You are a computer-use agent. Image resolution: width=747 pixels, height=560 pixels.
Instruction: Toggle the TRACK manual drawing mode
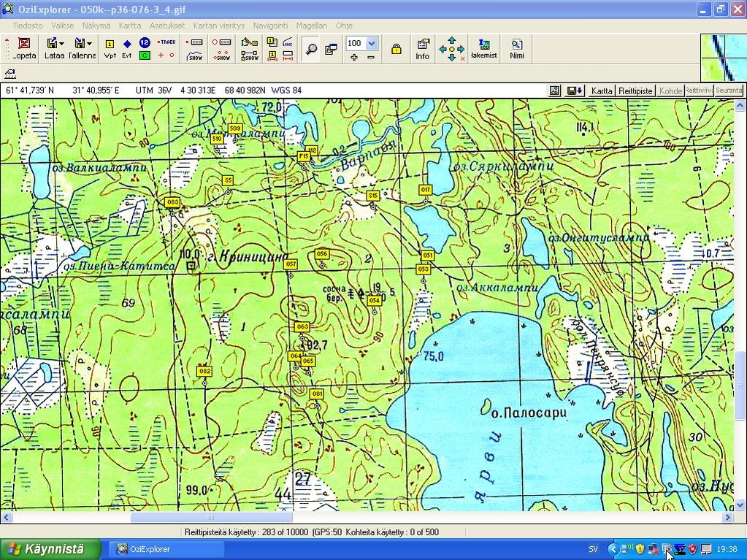167,42
